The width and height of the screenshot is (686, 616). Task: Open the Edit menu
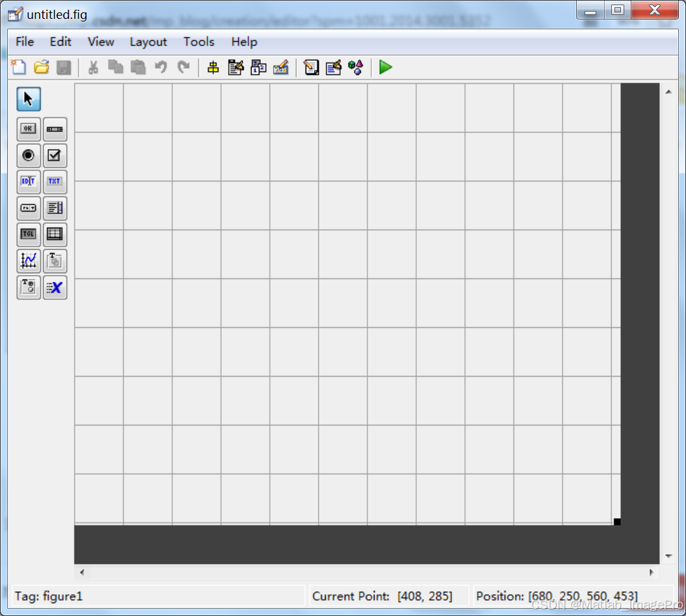(x=60, y=42)
